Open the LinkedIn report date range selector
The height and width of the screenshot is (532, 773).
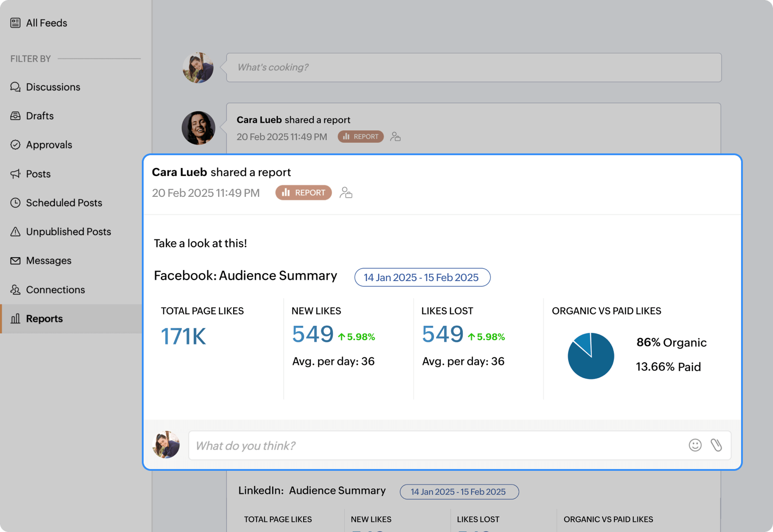point(459,492)
